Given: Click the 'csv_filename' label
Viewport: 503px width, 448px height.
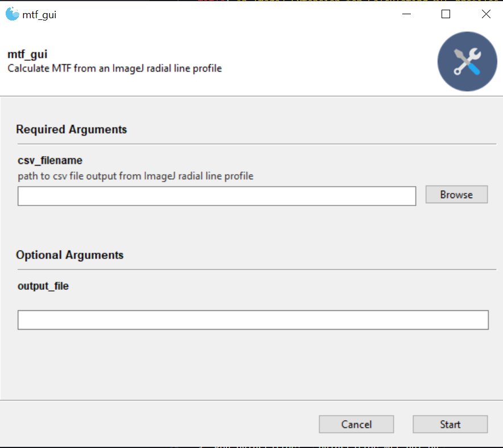Looking at the screenshot, I should point(50,160).
